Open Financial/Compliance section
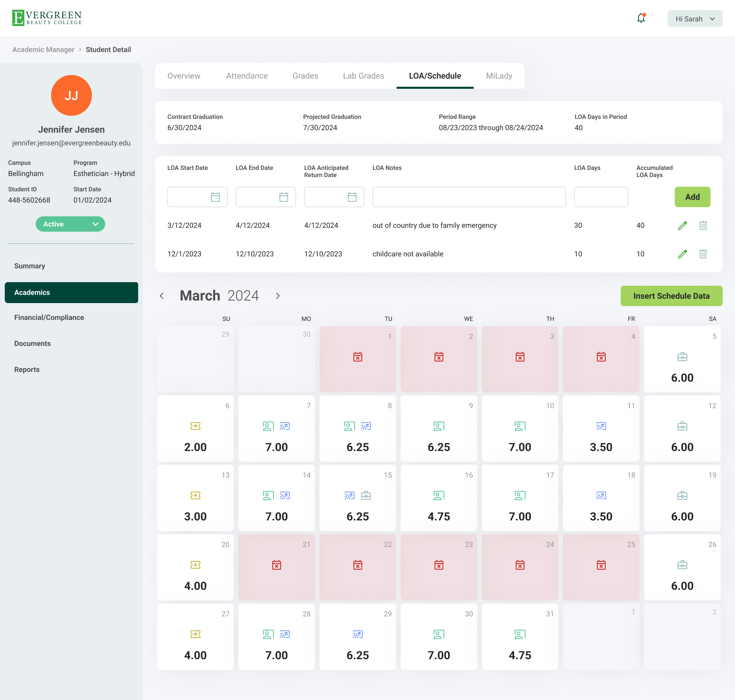 (x=49, y=318)
